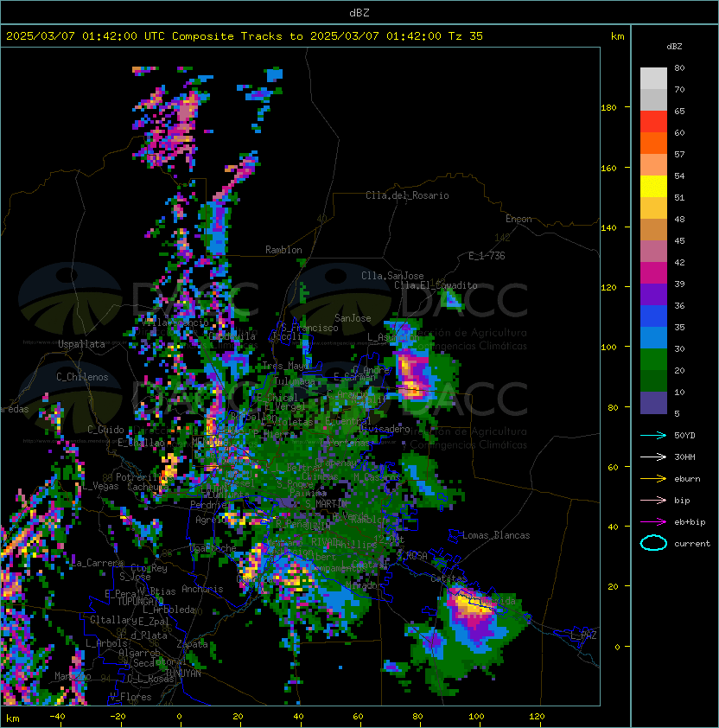Click the 'Ramblon' map label

tap(283, 250)
